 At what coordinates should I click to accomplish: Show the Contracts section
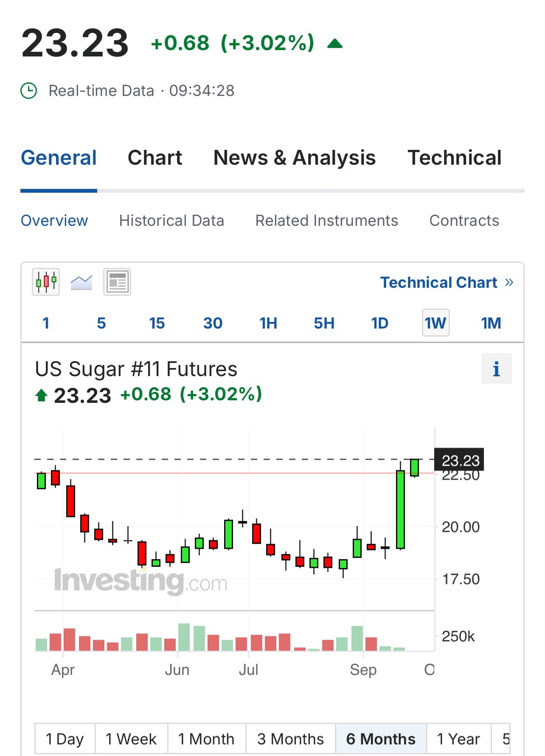(464, 221)
